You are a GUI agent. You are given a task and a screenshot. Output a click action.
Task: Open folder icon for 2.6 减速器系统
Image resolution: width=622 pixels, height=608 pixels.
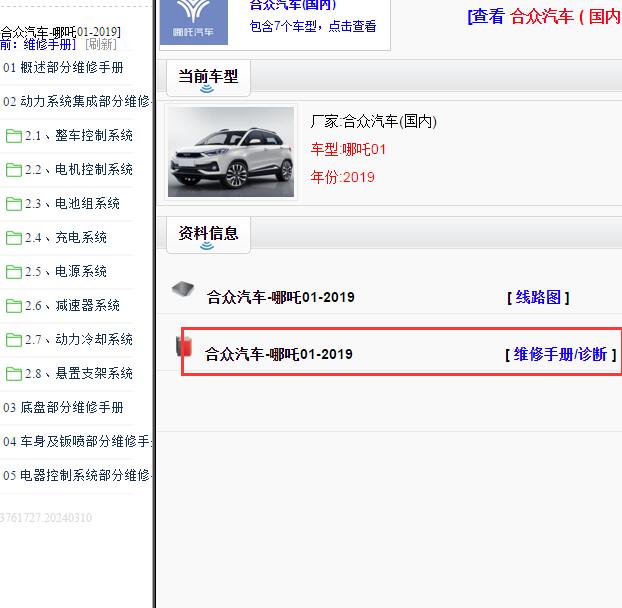pos(14,306)
